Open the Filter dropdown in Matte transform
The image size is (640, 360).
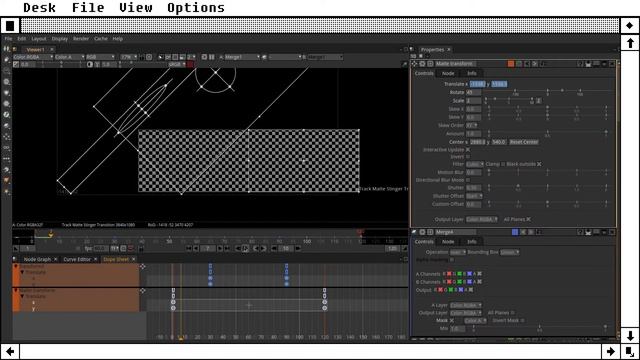[475, 164]
